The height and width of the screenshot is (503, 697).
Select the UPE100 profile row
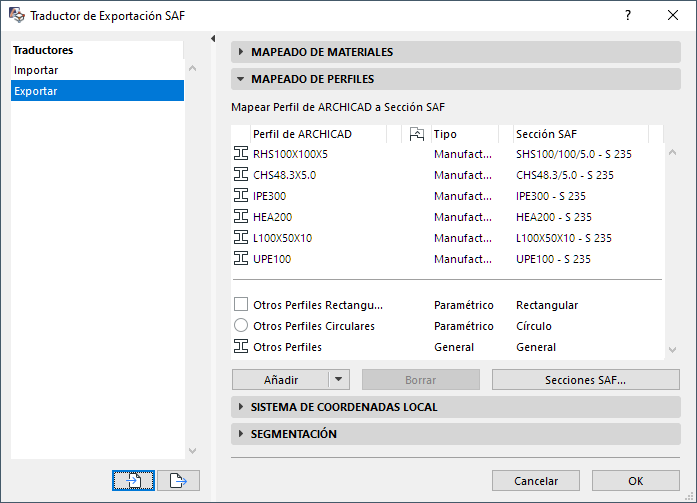tap(448, 259)
